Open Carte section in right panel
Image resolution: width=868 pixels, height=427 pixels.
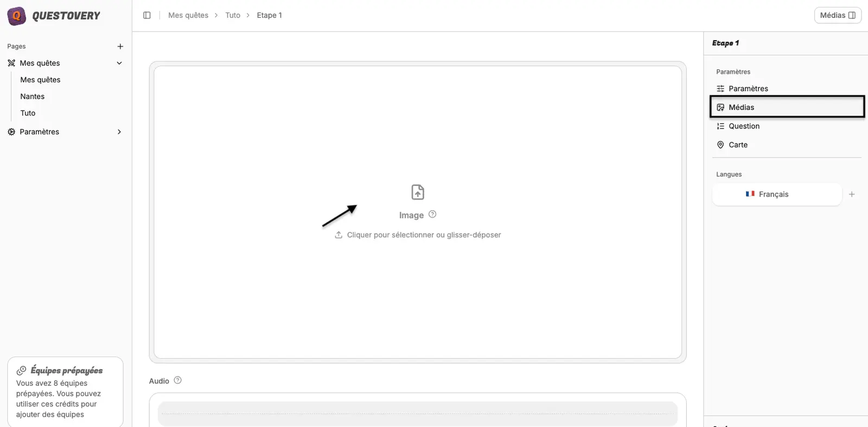click(x=787, y=145)
